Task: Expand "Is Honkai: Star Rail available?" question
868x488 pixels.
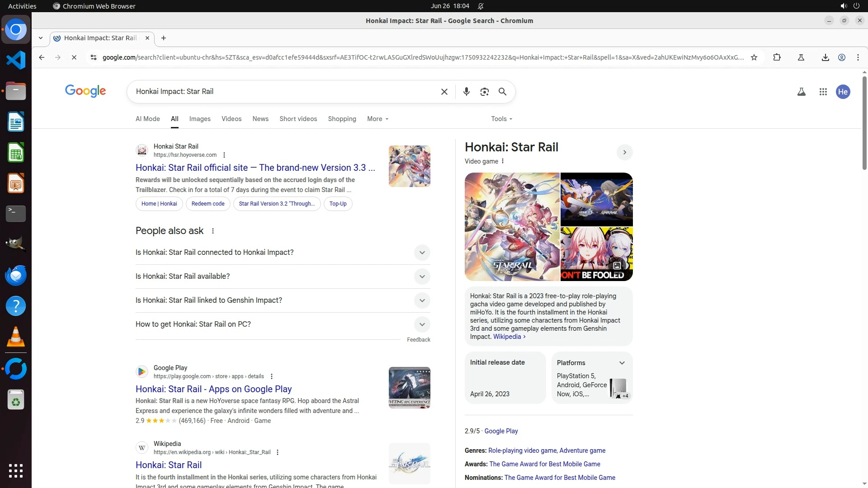Action: click(422, 277)
